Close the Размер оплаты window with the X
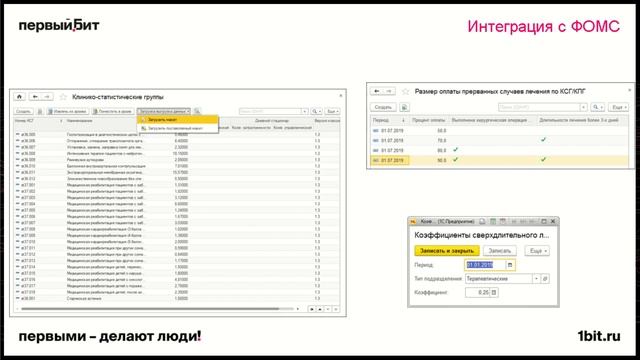Screen dimensions: 640x360 629,90
